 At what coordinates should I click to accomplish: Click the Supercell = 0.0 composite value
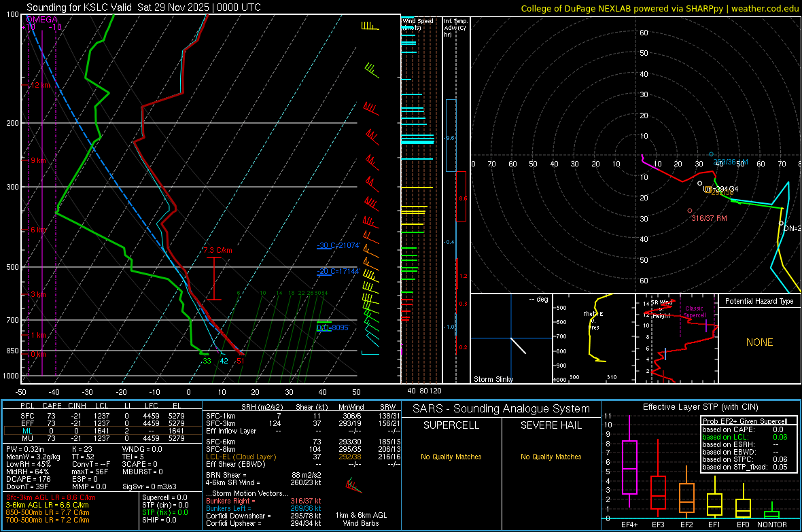coord(164,497)
